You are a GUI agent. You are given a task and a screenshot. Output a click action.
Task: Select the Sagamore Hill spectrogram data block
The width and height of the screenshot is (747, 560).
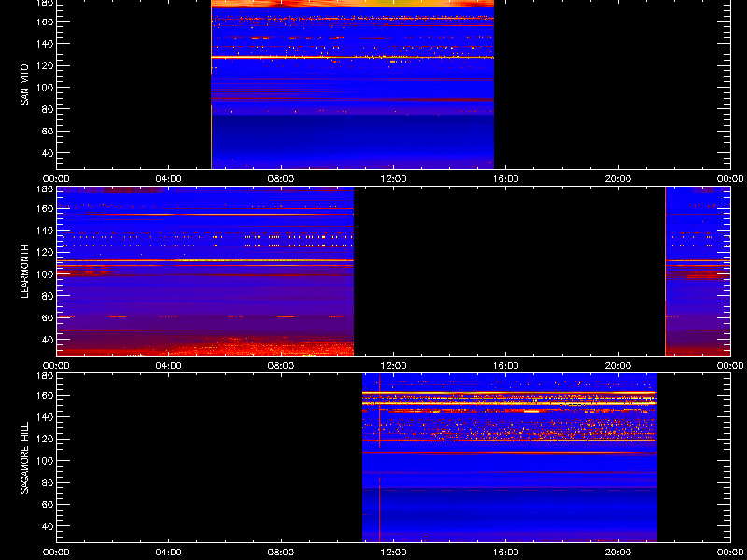pos(510,457)
